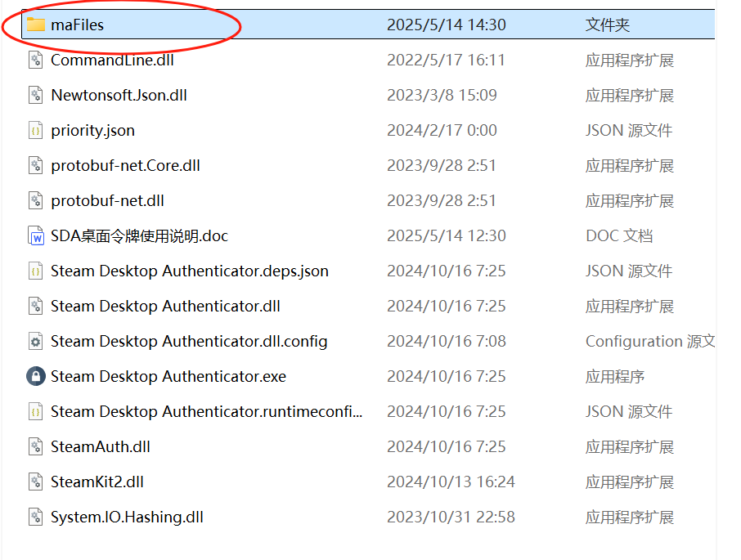
Task: Click the Newtonsoft.Json.dll file icon
Action: click(x=36, y=95)
